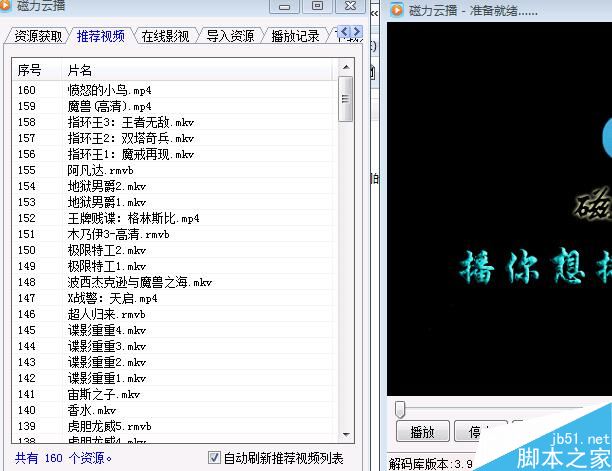
Task: Click the 磁力云播 player window logo icon
Action: coord(397,10)
